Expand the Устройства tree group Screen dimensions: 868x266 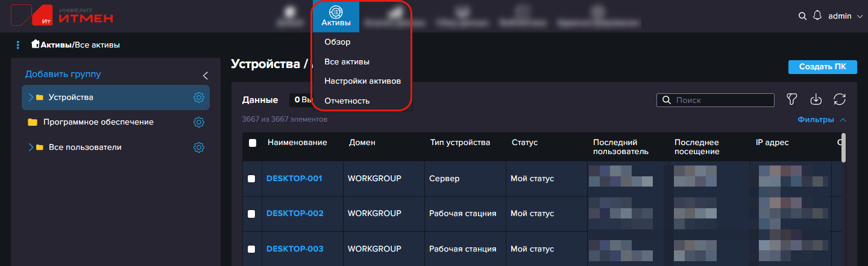click(31, 97)
